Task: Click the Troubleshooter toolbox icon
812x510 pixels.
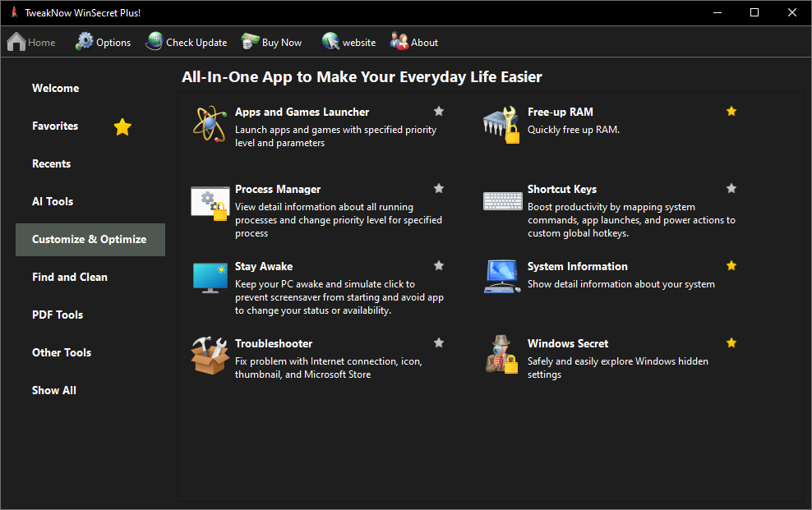Action: 210,355
